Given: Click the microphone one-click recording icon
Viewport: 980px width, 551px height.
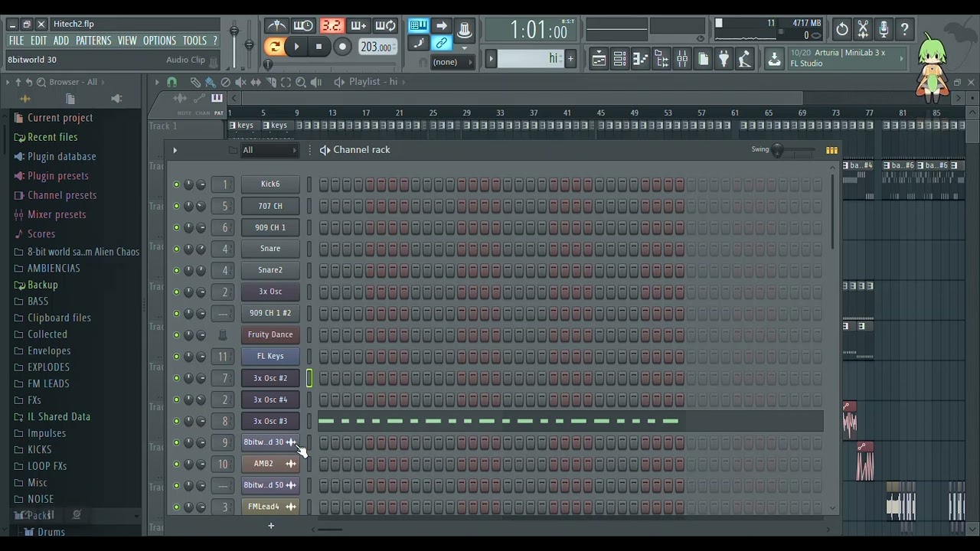Looking at the screenshot, I should (884, 30).
